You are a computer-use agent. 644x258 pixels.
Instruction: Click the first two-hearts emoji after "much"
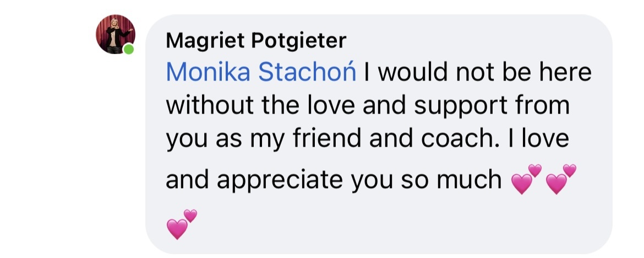click(526, 179)
